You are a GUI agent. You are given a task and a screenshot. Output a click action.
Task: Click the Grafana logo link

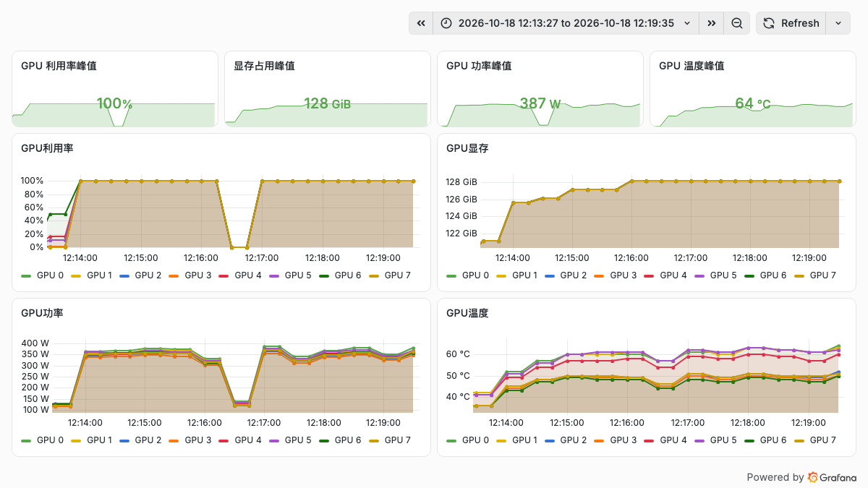click(x=832, y=477)
